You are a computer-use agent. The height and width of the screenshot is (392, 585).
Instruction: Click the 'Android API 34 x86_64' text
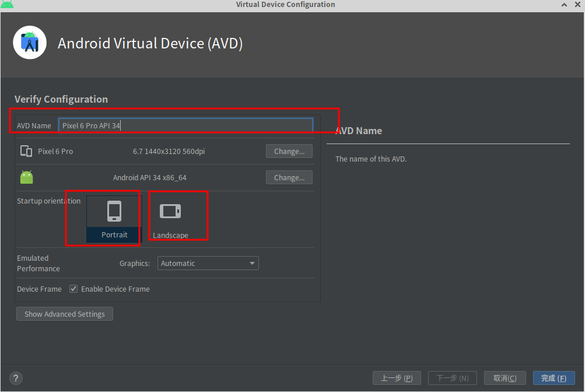[x=150, y=177]
